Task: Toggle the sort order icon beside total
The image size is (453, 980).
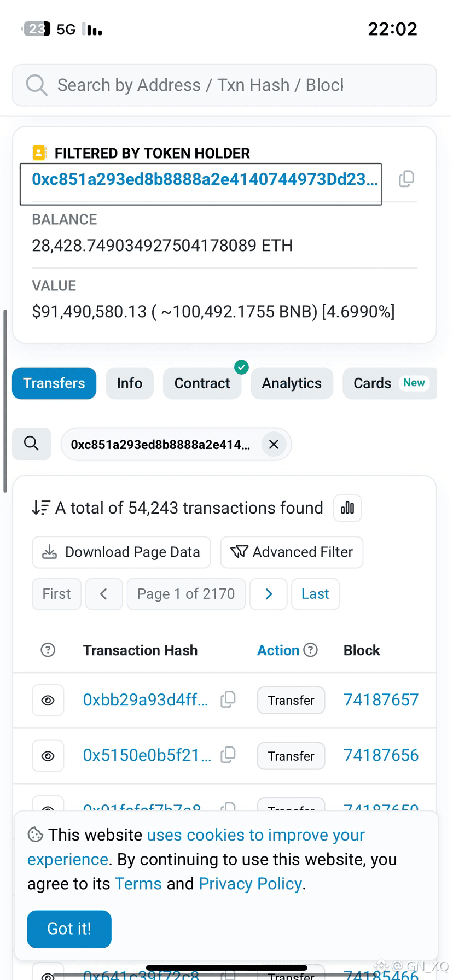Action: [x=40, y=508]
